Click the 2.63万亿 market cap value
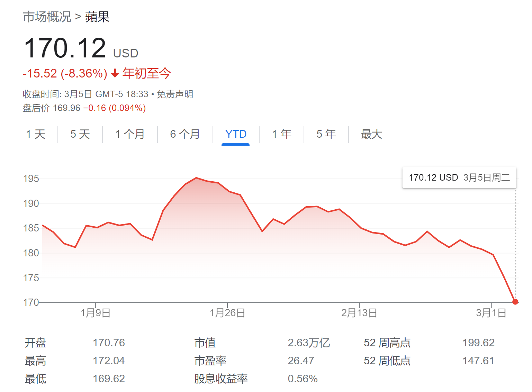 (x=309, y=343)
